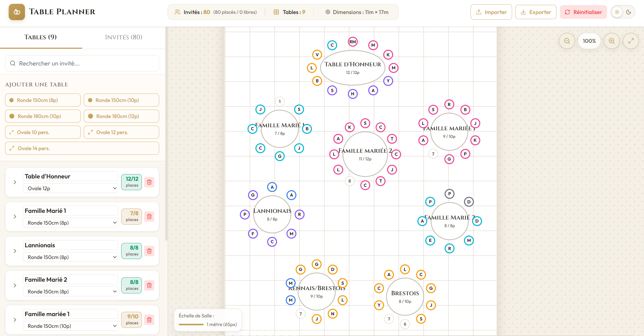Edit the Table d'Honneur name field
Screen dimensions: 644x336
pos(71,176)
